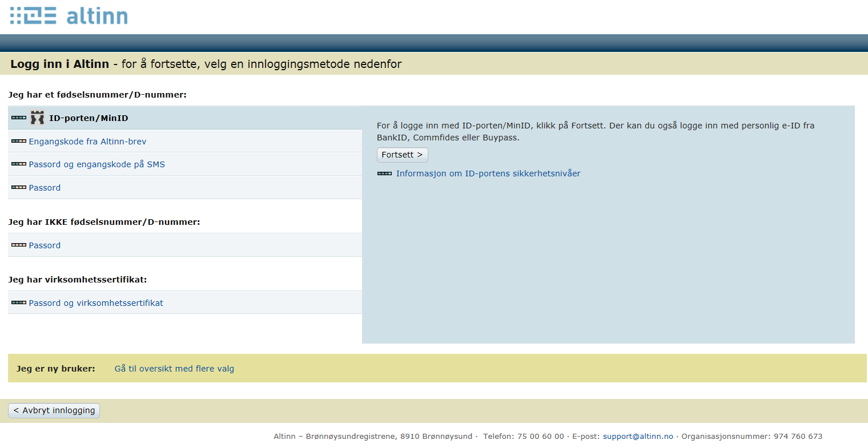This screenshot has height=448, width=868.
Task: Click support@altinn.no email link
Action: point(638,436)
